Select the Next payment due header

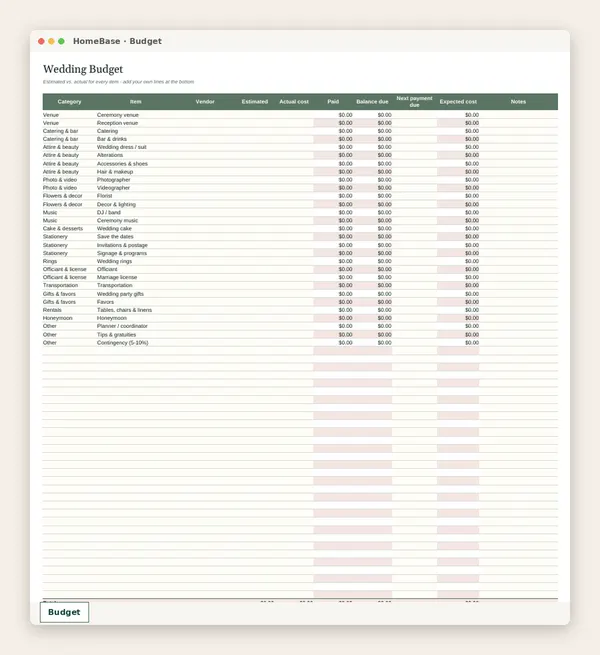pos(414,102)
